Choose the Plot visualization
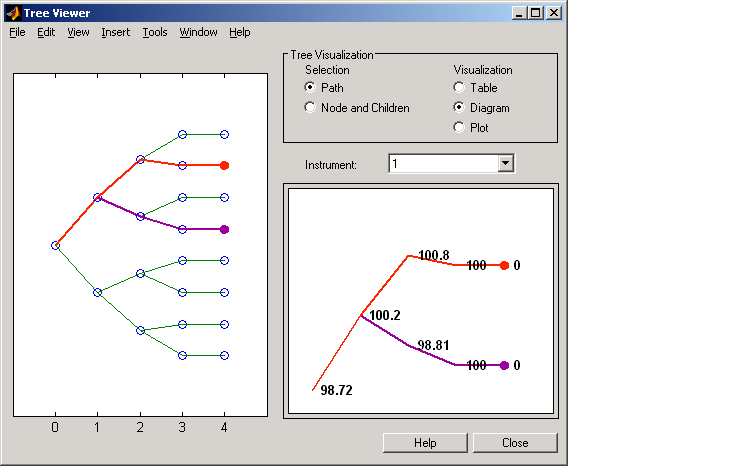The image size is (740, 467). pos(459,127)
